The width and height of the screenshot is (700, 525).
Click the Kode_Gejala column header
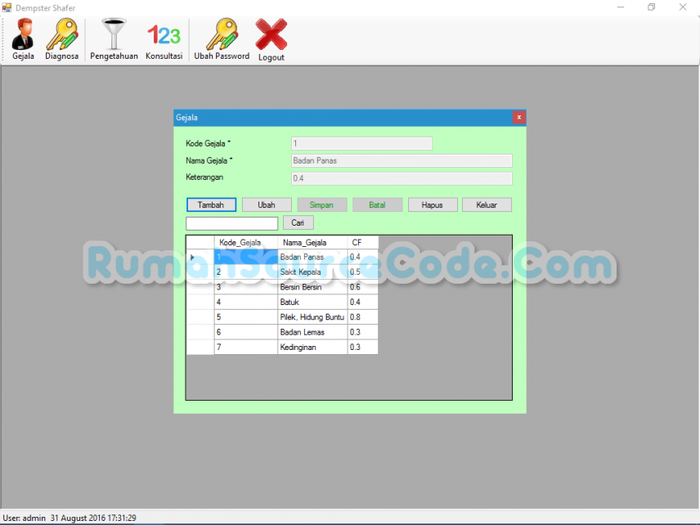point(246,242)
